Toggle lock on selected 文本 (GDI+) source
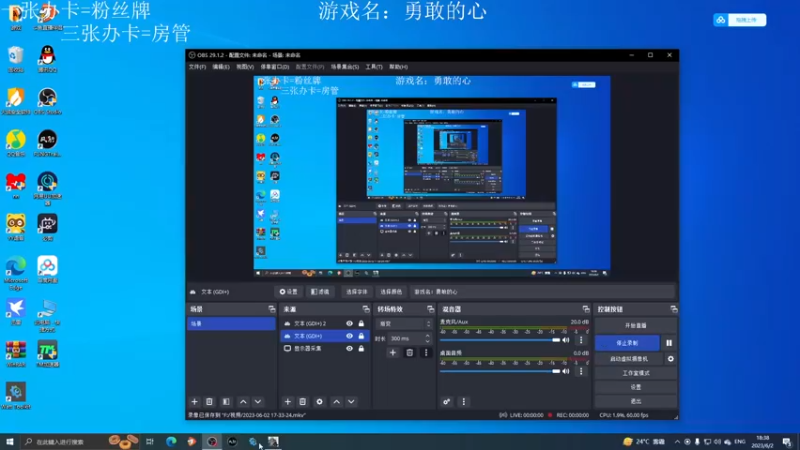 pyautogui.click(x=361, y=336)
